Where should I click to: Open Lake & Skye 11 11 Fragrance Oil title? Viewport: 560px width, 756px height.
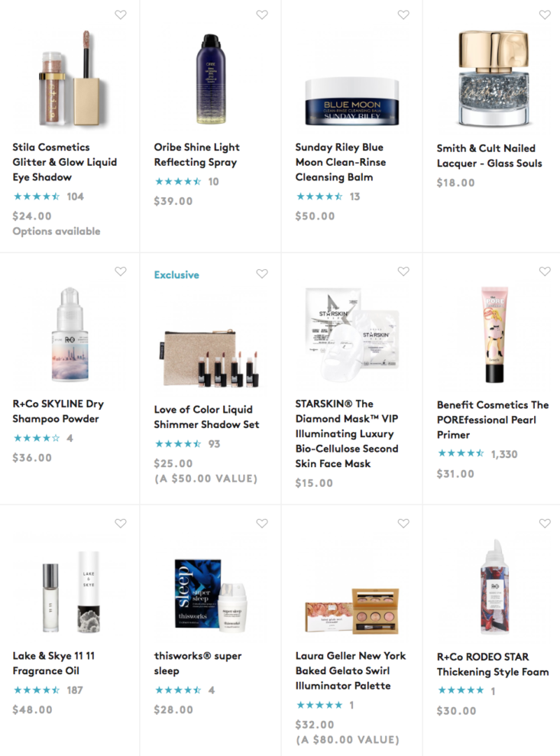pos(53,663)
